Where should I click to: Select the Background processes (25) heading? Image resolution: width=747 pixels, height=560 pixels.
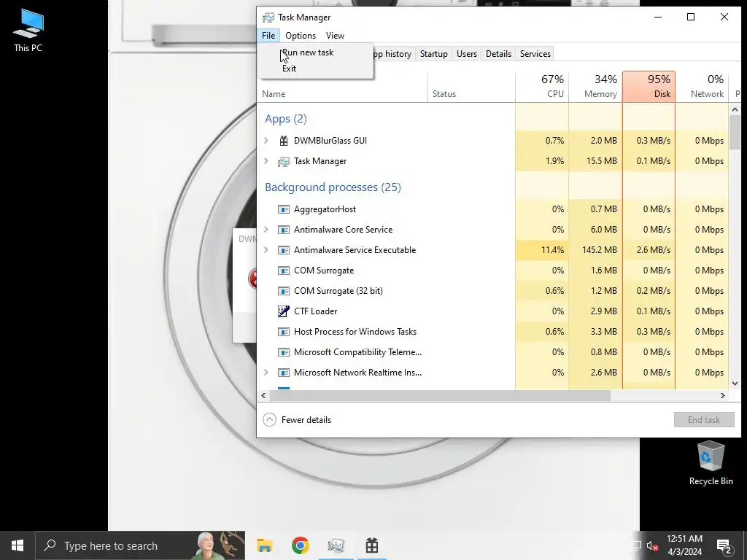333,187
